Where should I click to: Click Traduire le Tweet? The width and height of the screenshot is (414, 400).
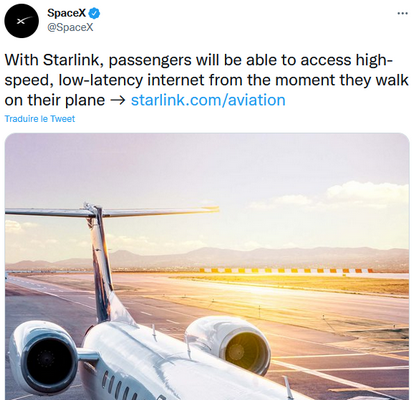[40, 119]
